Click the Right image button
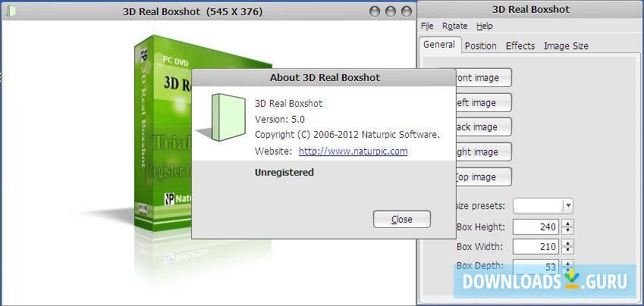This screenshot has height=306, width=644. [x=483, y=152]
